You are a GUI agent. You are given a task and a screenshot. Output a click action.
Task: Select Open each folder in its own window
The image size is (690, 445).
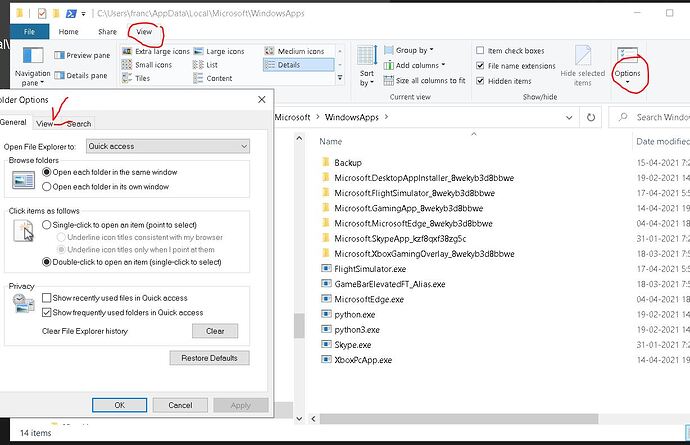[46, 187]
